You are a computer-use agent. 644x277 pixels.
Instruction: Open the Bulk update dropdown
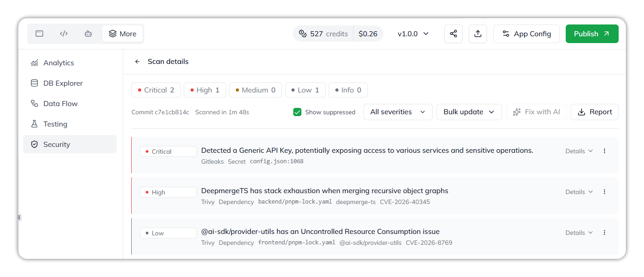click(469, 112)
